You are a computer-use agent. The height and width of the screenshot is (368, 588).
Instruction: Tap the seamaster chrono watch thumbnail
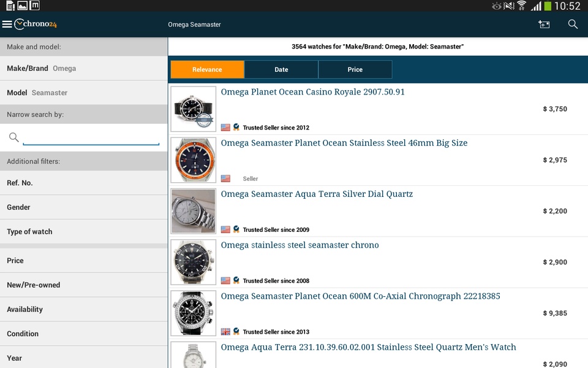point(194,262)
